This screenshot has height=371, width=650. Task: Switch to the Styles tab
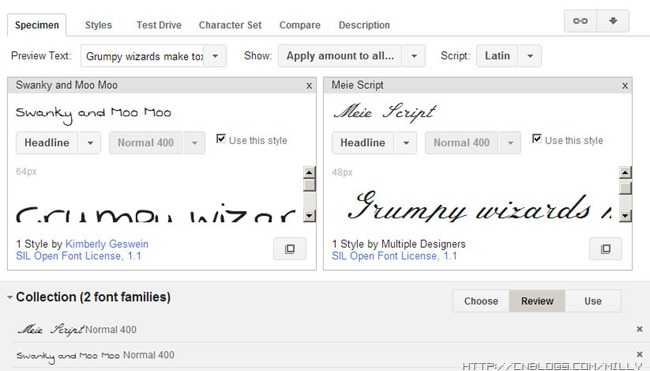98,25
